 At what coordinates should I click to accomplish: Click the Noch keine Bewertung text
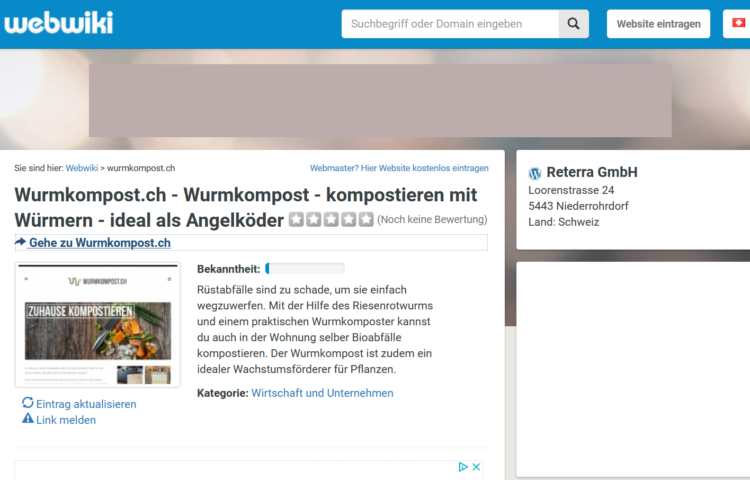click(432, 219)
